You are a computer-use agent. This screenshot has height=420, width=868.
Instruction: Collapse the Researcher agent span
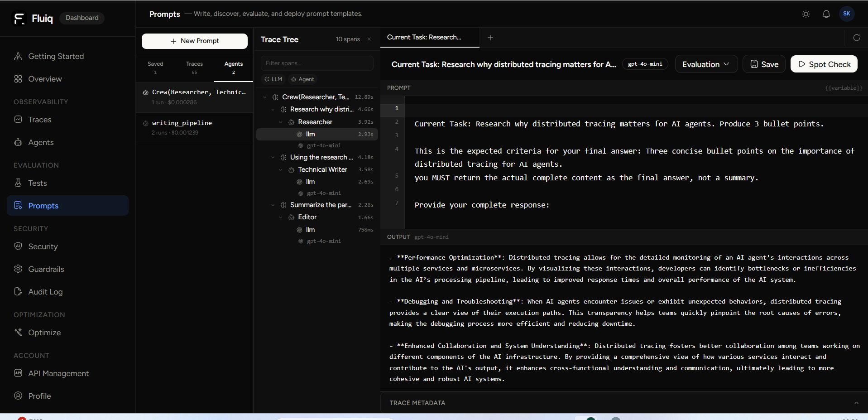point(281,122)
